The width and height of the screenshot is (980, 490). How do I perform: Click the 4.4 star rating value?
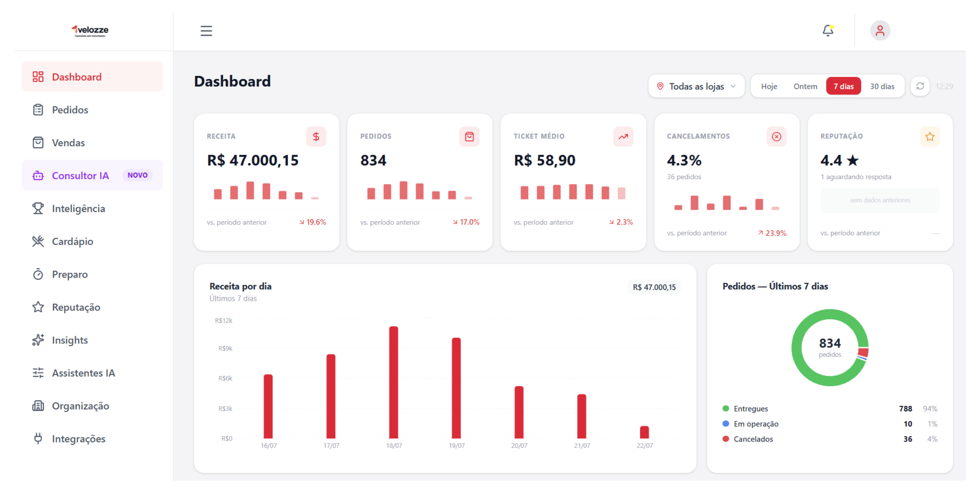pos(840,160)
